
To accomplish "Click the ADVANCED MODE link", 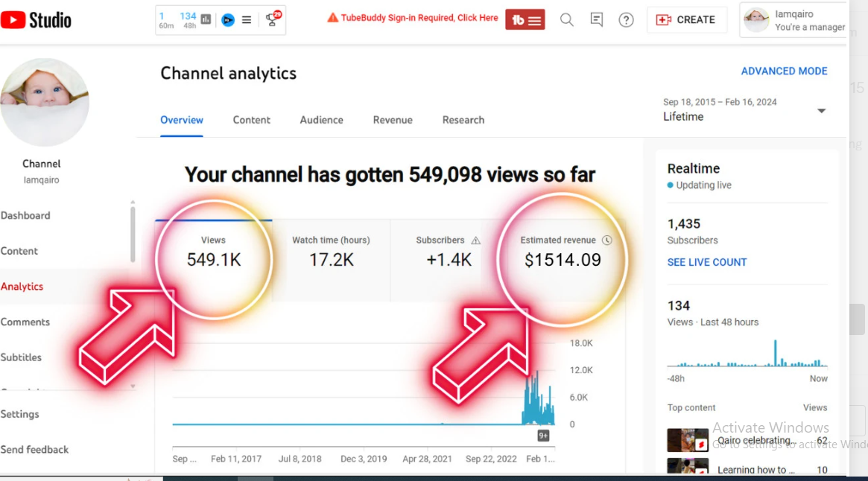I will (784, 71).
